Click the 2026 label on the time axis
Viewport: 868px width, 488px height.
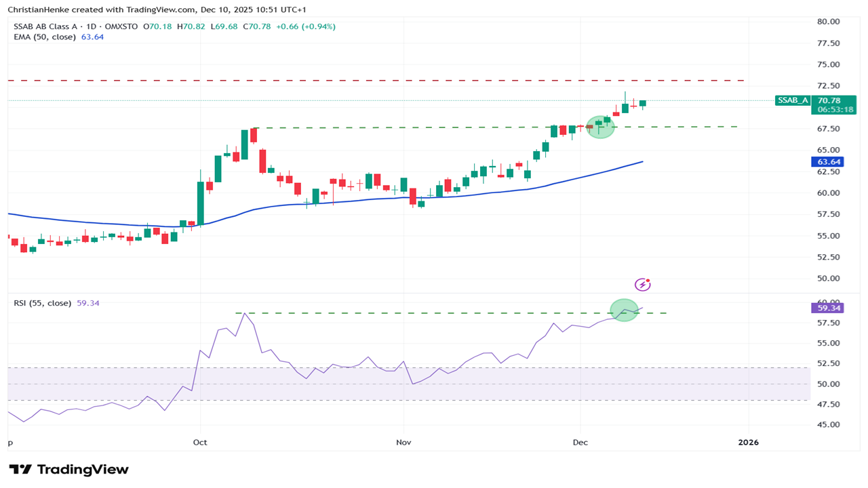pos(748,442)
